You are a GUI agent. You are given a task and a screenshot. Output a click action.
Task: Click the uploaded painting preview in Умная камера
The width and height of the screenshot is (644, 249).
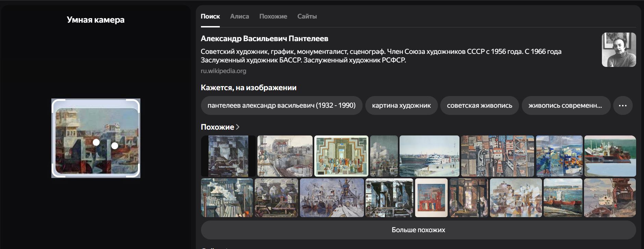point(96,138)
